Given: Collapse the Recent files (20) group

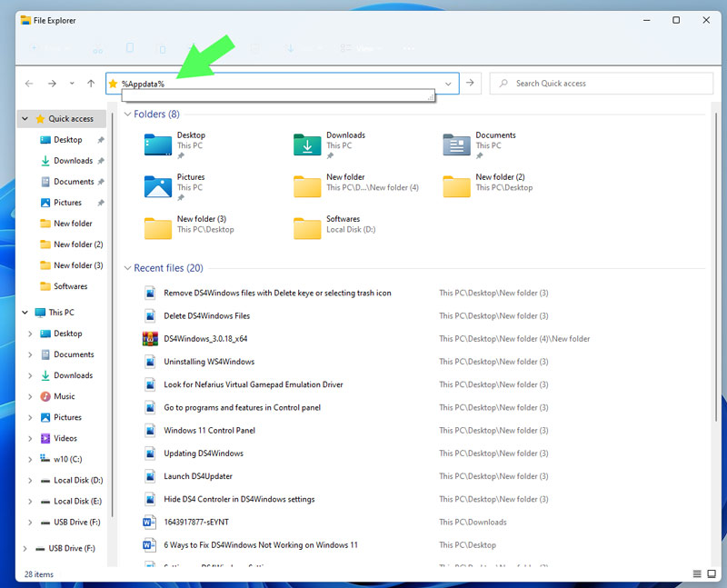Looking at the screenshot, I should [x=127, y=268].
